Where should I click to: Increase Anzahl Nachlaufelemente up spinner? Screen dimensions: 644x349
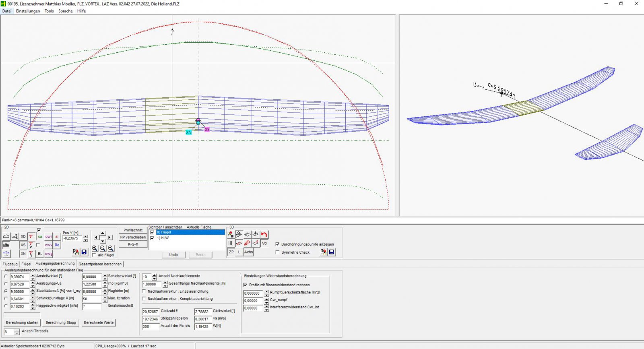coord(155,275)
